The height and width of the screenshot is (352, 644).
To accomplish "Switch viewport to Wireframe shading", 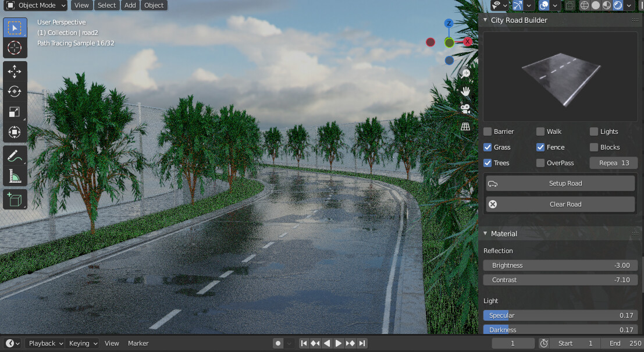I will (583, 5).
